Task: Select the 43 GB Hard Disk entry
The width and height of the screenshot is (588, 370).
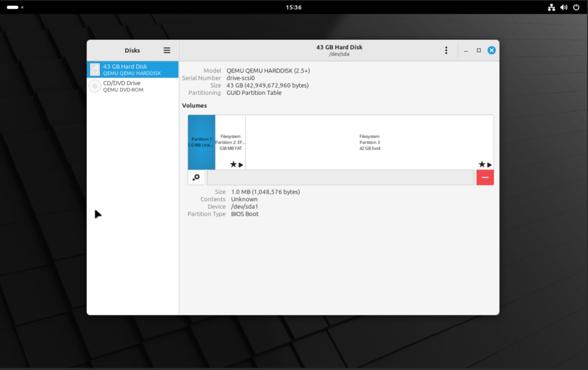Action: 132,70
